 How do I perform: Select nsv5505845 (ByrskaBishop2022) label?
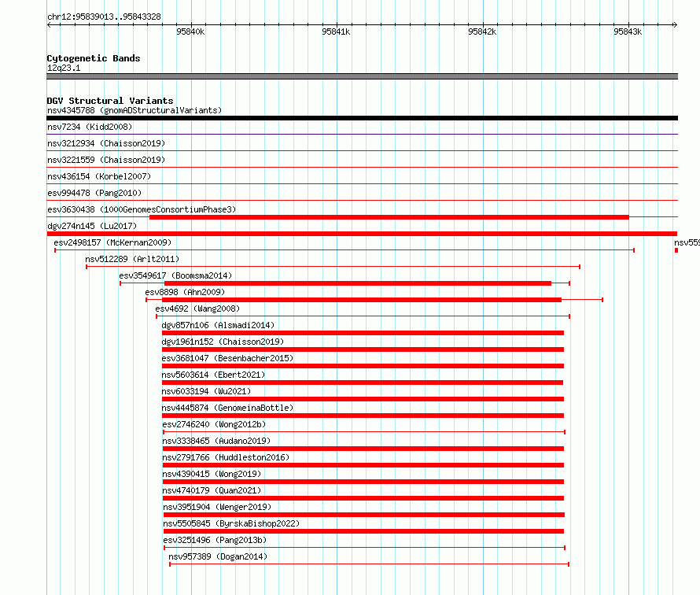(231, 523)
